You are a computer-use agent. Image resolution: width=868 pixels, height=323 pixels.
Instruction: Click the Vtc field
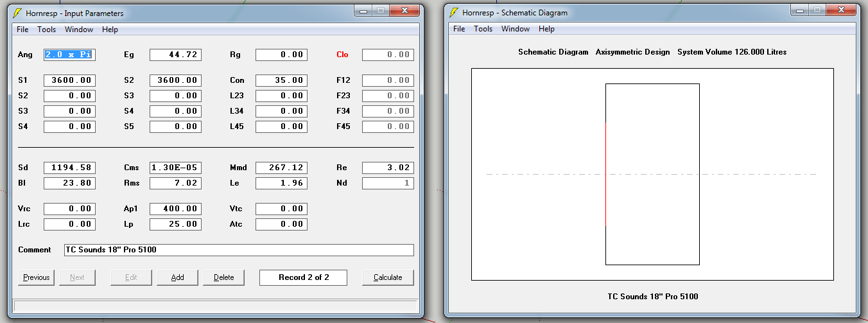coord(281,209)
